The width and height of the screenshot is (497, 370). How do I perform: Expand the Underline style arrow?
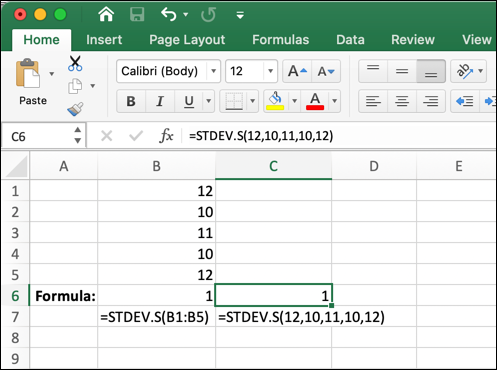pyautogui.click(x=209, y=101)
